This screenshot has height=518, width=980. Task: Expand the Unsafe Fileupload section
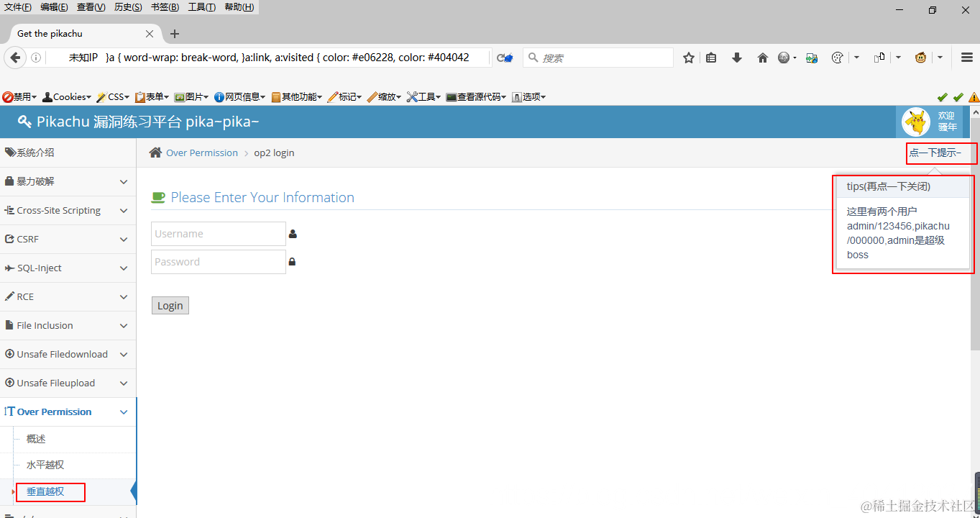coord(68,383)
